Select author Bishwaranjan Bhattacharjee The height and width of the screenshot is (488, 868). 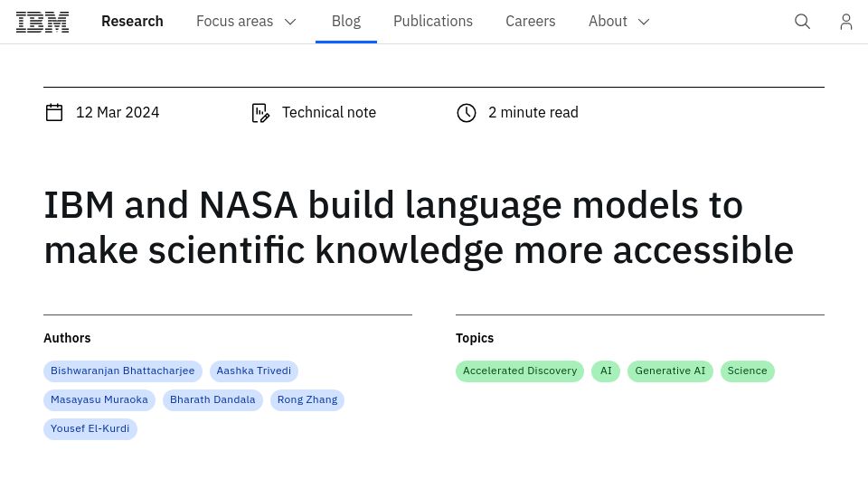(x=123, y=371)
